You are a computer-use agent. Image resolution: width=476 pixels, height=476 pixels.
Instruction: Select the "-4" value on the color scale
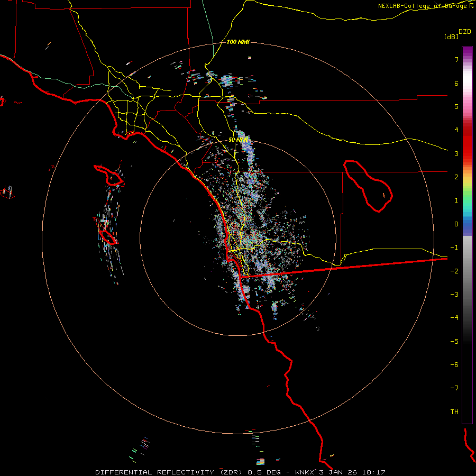(454, 318)
